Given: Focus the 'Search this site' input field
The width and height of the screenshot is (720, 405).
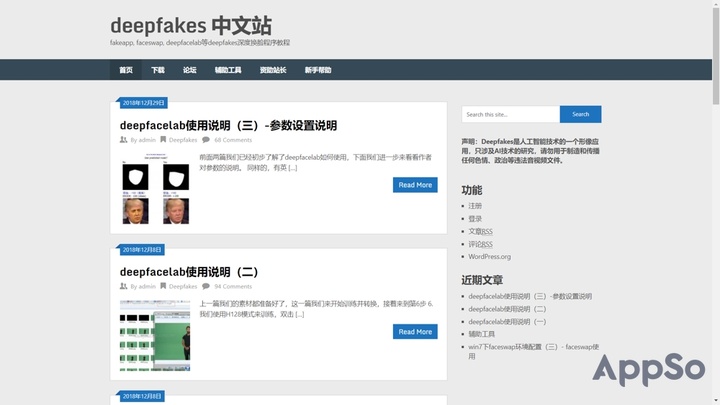Looking at the screenshot, I should [x=510, y=114].
